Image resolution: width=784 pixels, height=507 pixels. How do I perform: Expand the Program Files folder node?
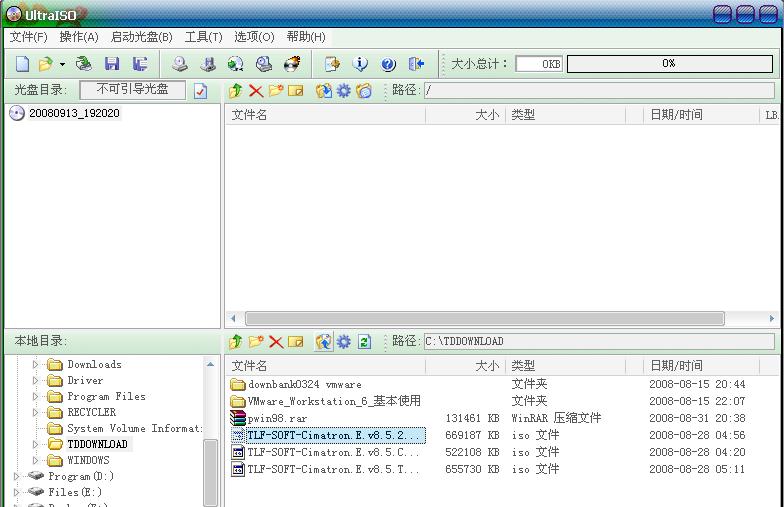(35, 396)
